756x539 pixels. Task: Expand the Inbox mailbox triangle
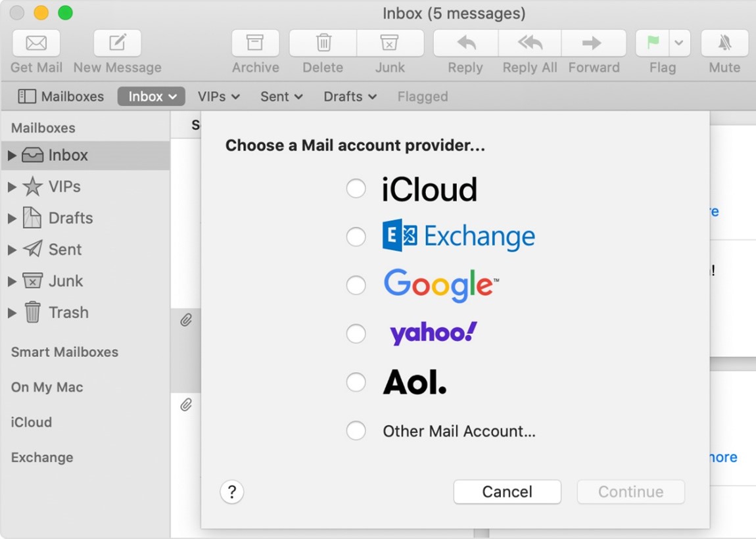(x=12, y=155)
